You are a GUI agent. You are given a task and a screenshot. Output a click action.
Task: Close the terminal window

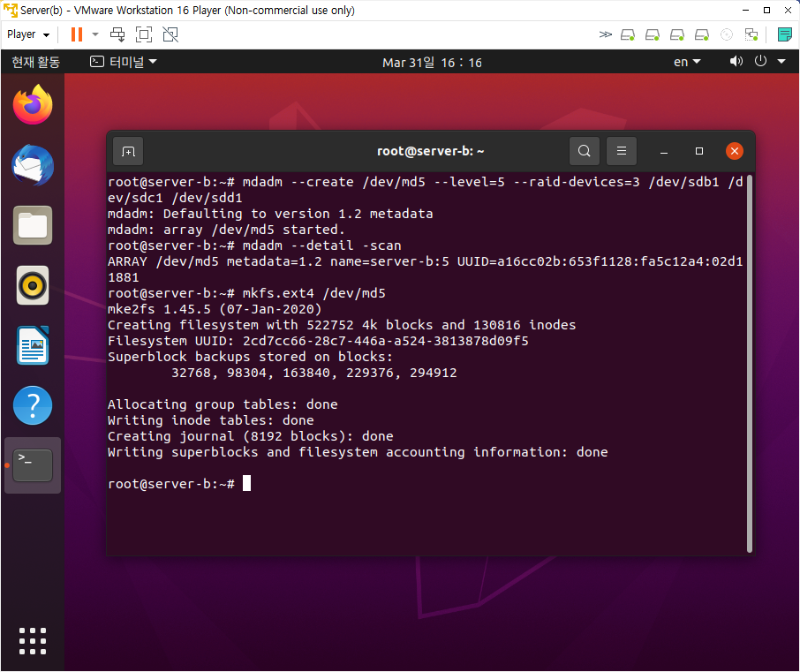734,151
